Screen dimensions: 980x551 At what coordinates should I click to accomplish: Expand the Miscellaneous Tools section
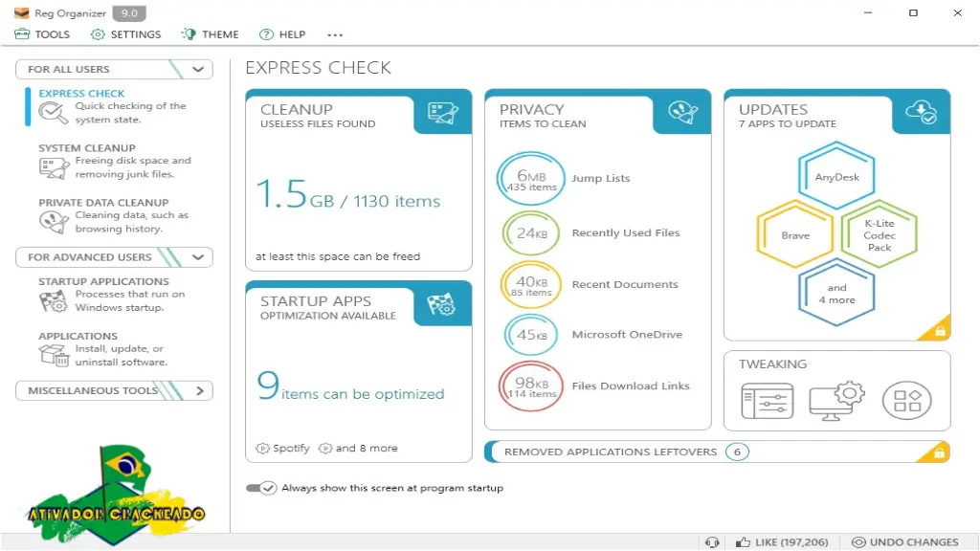[200, 391]
